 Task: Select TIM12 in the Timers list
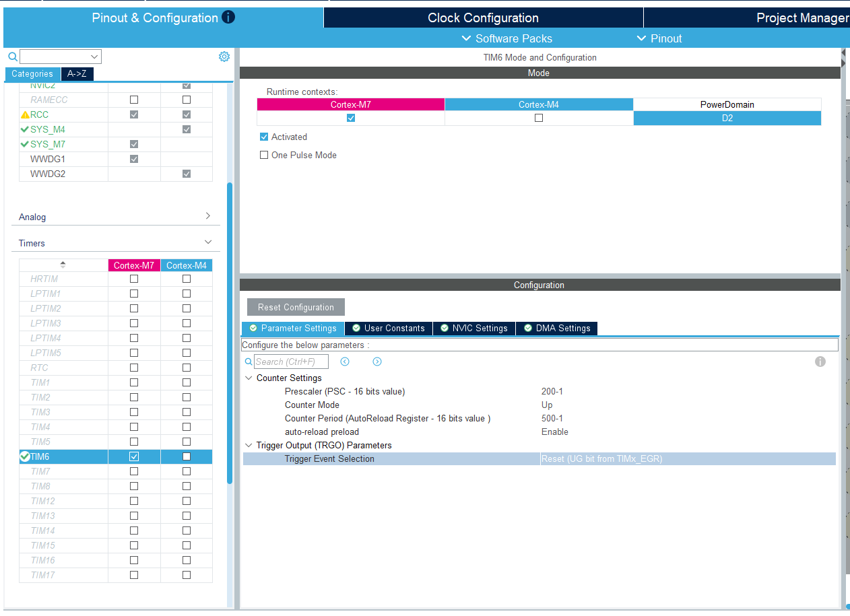[x=42, y=501]
